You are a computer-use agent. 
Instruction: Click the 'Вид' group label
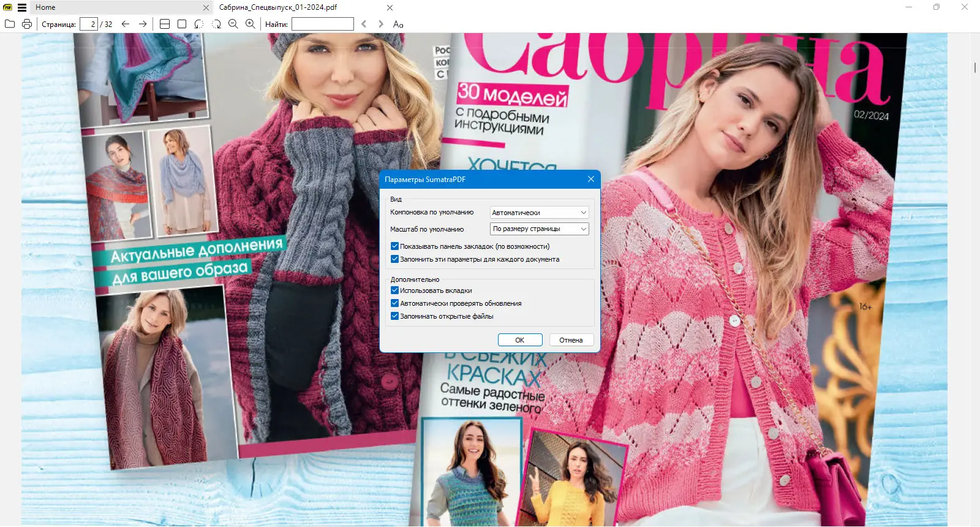(x=396, y=199)
